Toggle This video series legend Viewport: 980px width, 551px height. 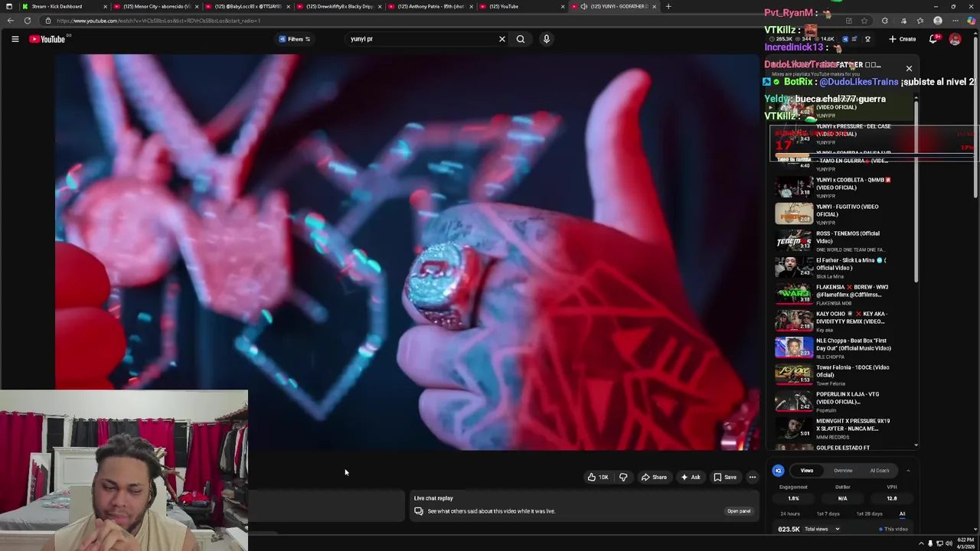[893, 529]
